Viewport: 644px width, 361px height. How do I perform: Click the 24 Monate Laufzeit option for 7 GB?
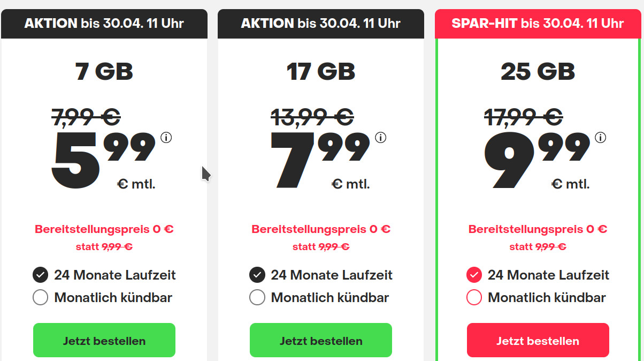40,275
